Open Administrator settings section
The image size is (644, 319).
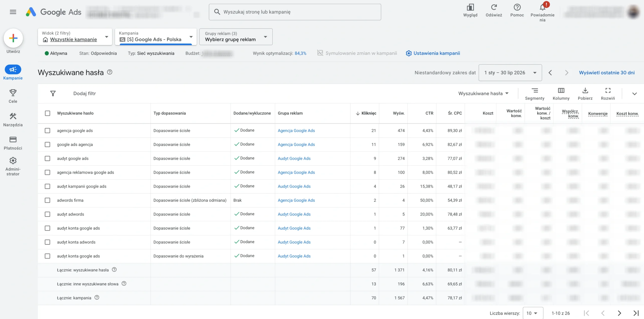coord(13,167)
